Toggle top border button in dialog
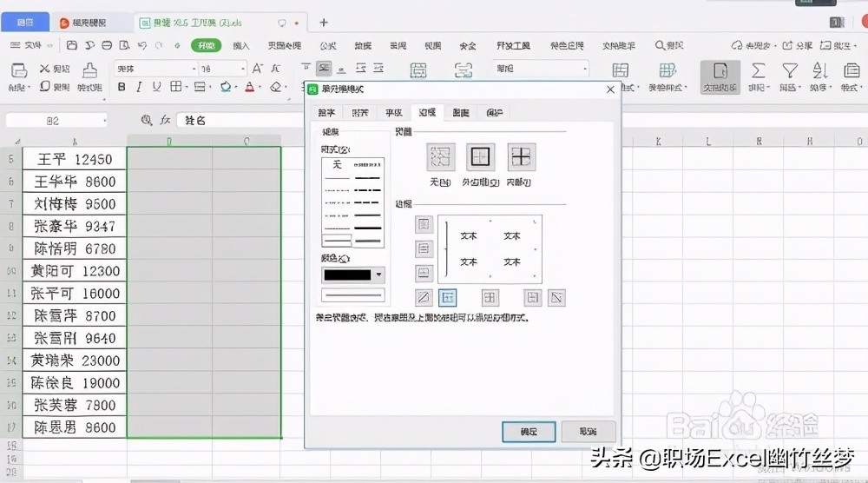The width and height of the screenshot is (868, 483). click(424, 224)
